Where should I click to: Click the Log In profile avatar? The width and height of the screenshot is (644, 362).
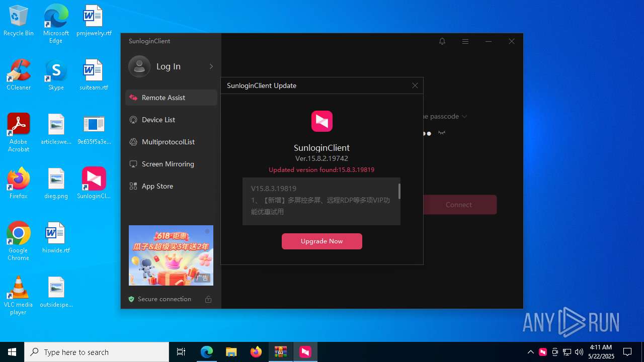click(139, 66)
